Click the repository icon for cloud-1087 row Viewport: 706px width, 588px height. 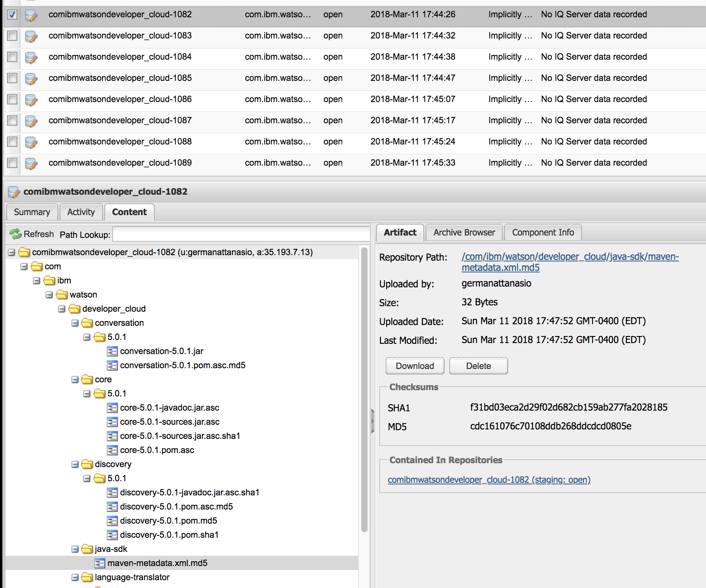point(31,121)
